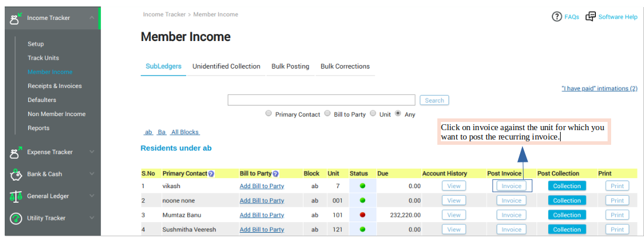Click the Software Help chat icon

(x=591, y=16)
